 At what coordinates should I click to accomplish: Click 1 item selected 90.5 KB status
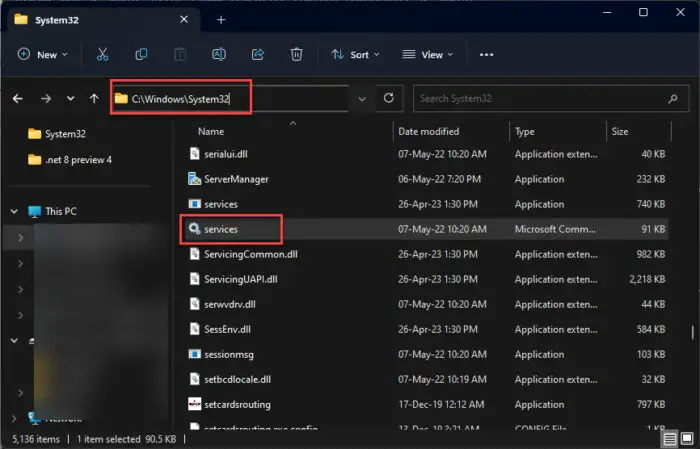click(x=126, y=439)
